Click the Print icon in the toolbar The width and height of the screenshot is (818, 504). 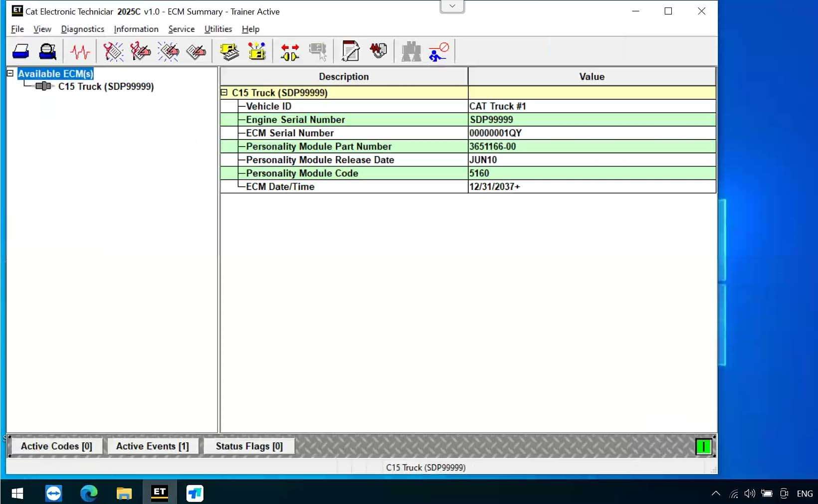point(20,51)
